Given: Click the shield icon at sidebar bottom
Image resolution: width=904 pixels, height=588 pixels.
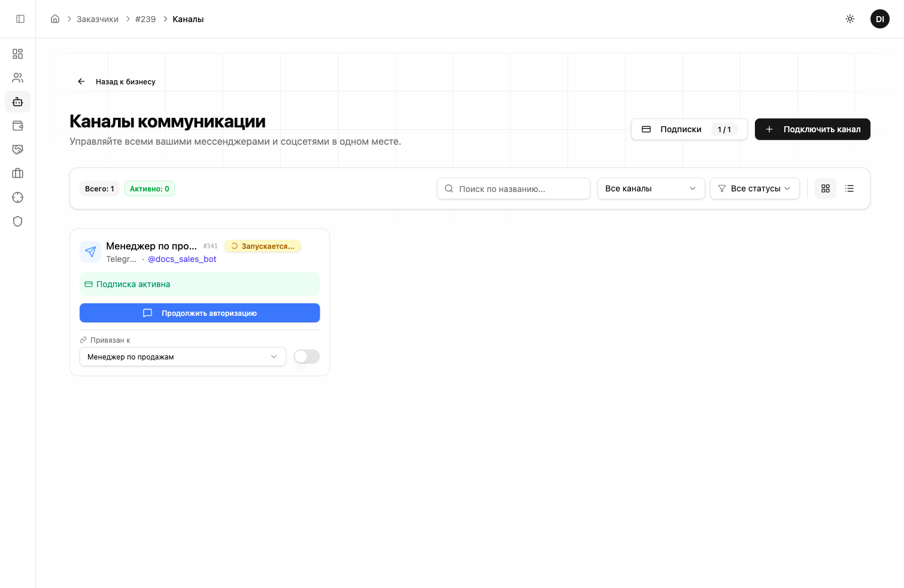Looking at the screenshot, I should point(17,221).
